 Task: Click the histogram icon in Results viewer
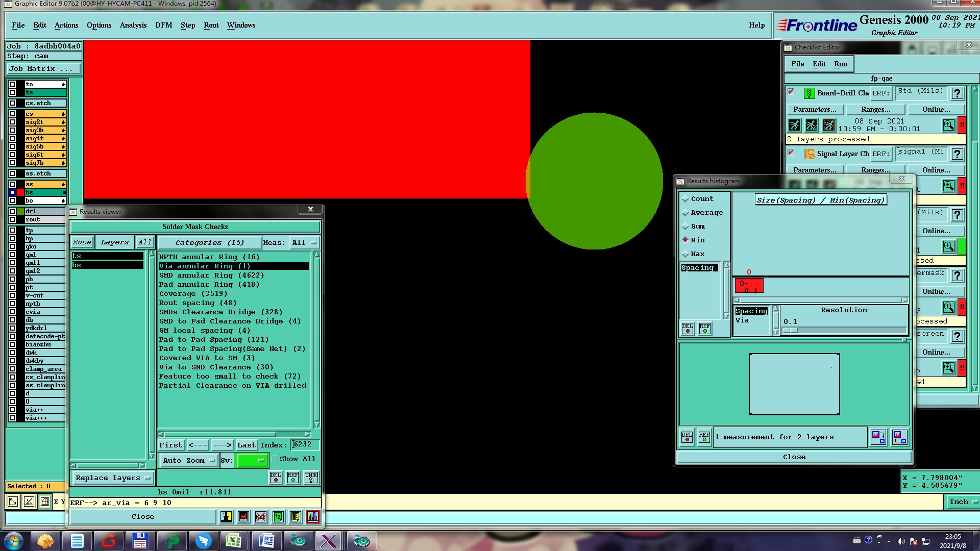[313, 517]
